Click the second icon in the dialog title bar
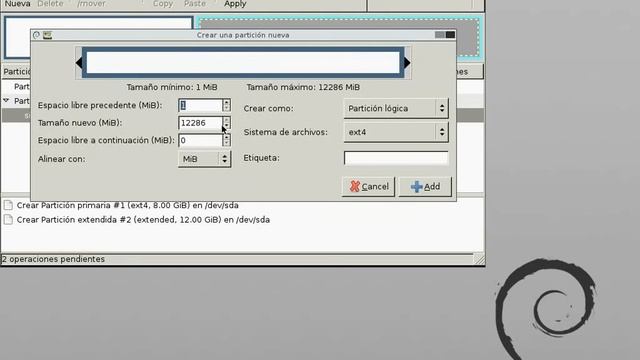 [47, 35]
